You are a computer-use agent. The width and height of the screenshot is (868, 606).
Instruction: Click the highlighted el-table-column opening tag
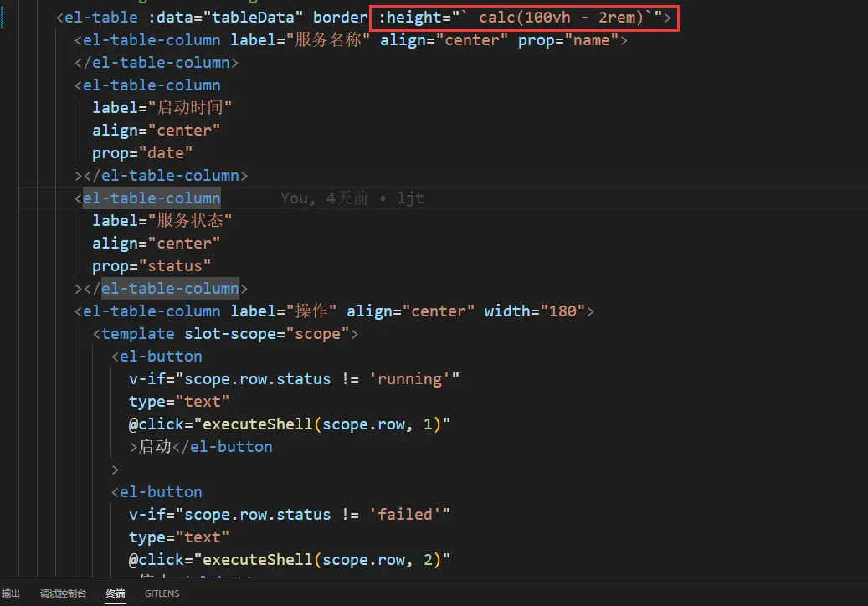[x=152, y=198]
